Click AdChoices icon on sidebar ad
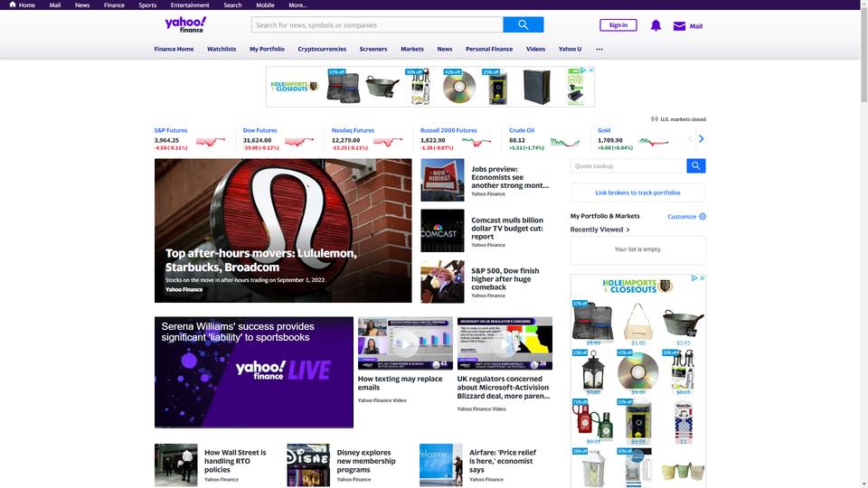This screenshot has width=868, height=488. point(694,277)
